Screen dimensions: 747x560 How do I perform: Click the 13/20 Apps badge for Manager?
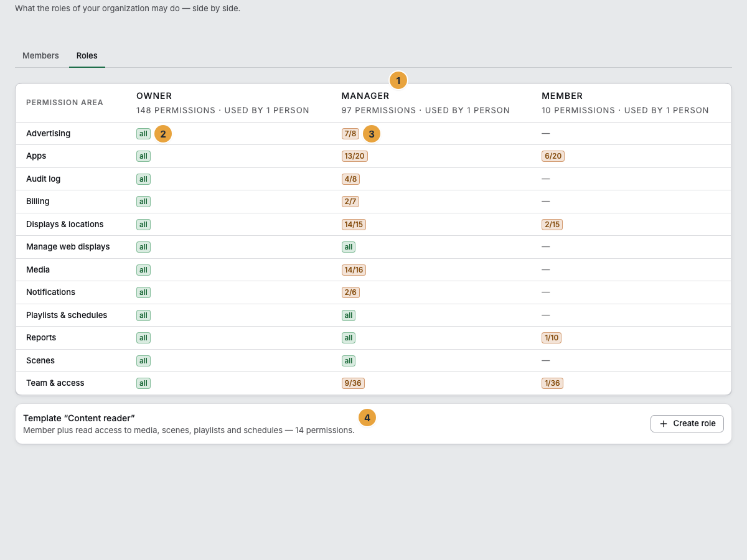[x=355, y=156]
